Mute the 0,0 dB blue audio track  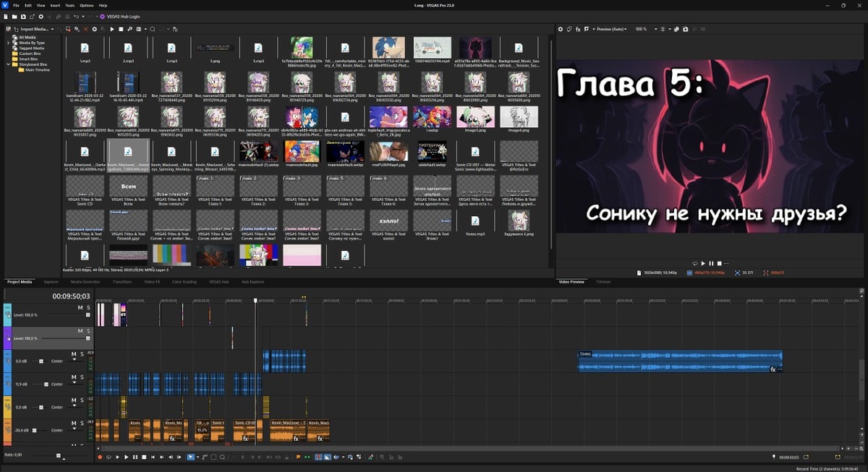tap(74, 354)
